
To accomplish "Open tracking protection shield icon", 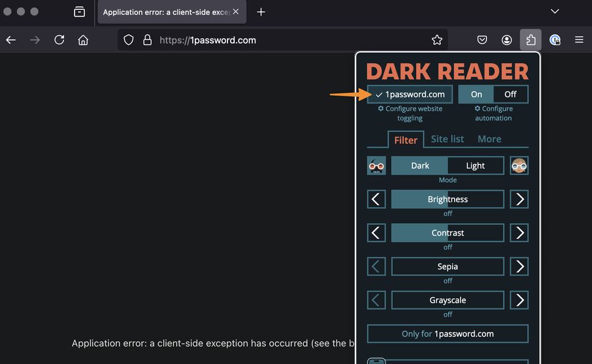I will (129, 40).
